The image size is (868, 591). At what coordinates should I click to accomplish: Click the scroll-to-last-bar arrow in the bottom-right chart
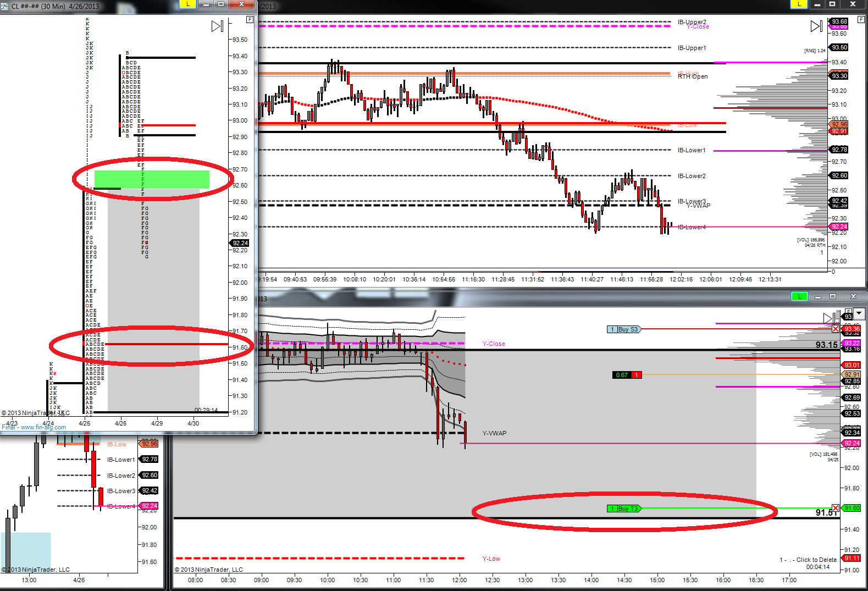[828, 318]
